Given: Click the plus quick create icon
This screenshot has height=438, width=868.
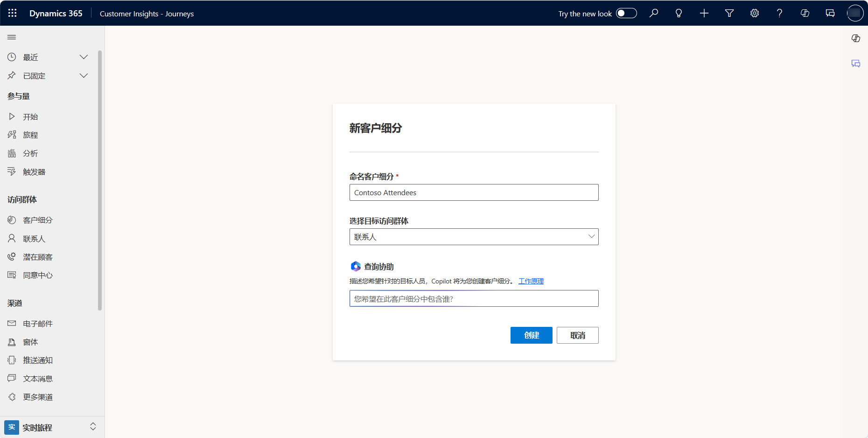Looking at the screenshot, I should tap(704, 13).
